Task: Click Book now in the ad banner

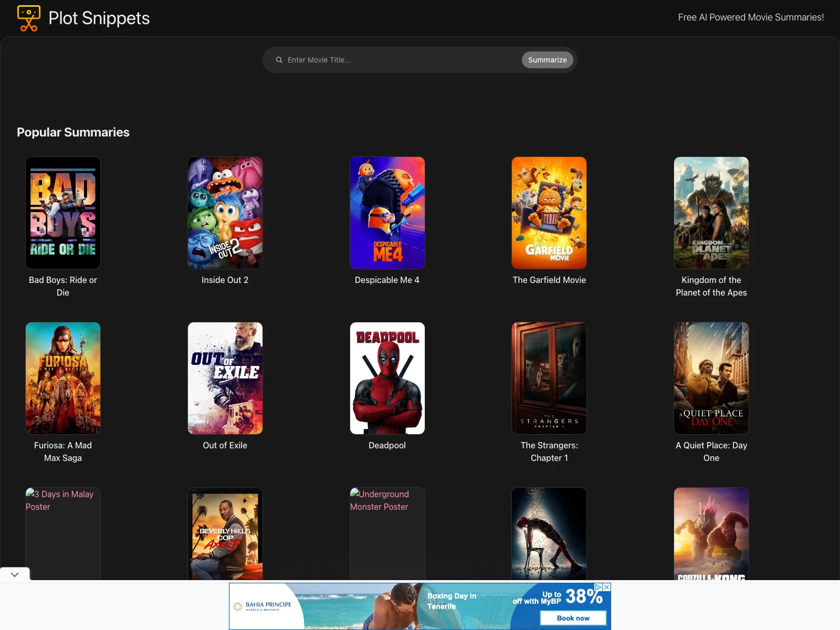Action: (x=573, y=618)
